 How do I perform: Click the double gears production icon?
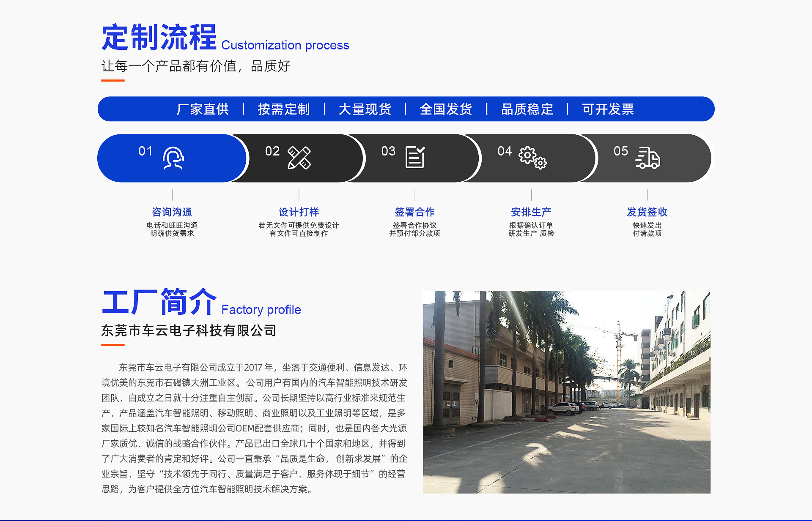532,158
